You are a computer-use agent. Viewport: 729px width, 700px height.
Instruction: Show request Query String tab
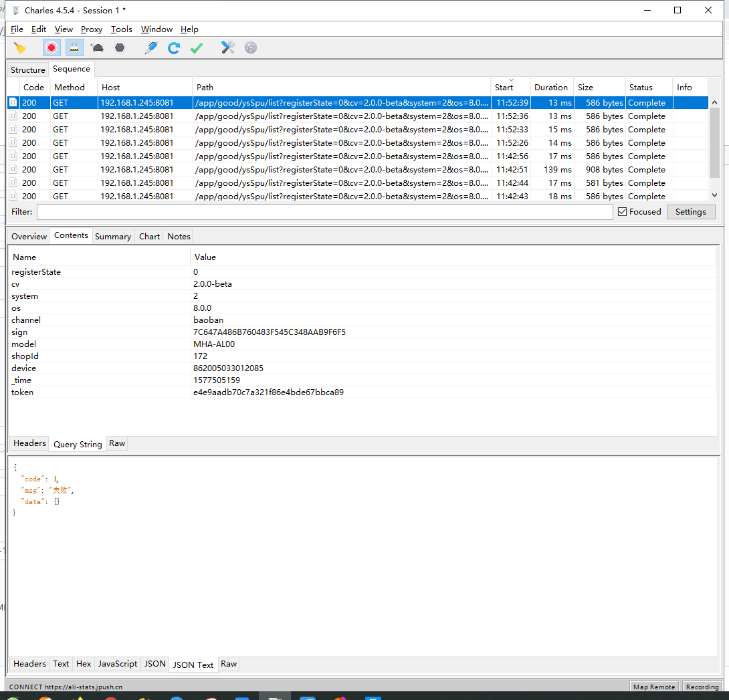click(x=78, y=445)
